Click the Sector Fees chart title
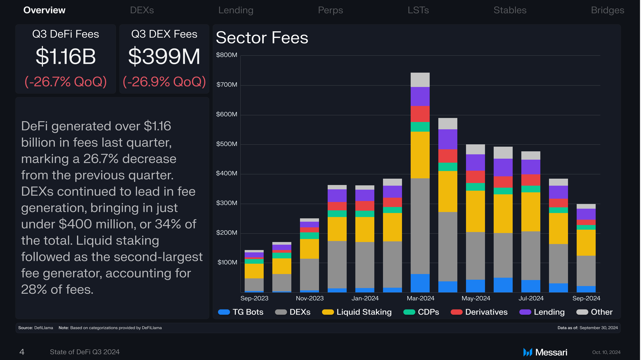The height and width of the screenshot is (360, 644). tap(262, 38)
